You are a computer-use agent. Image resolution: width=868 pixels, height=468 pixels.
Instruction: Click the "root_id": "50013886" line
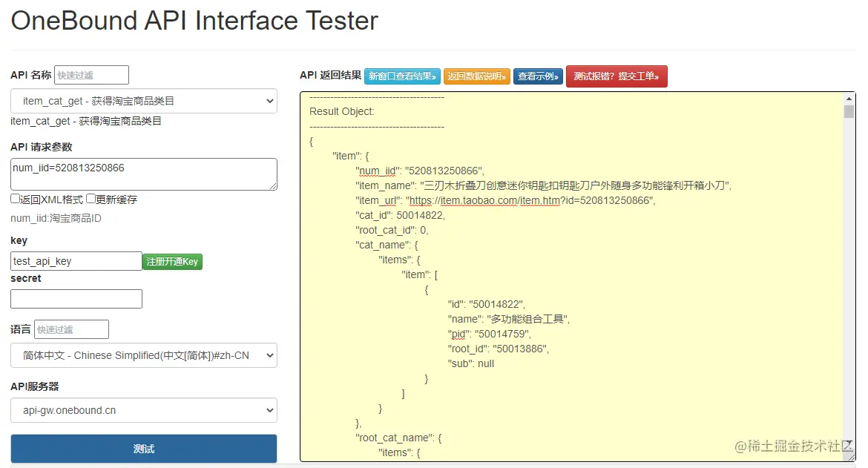pos(499,349)
